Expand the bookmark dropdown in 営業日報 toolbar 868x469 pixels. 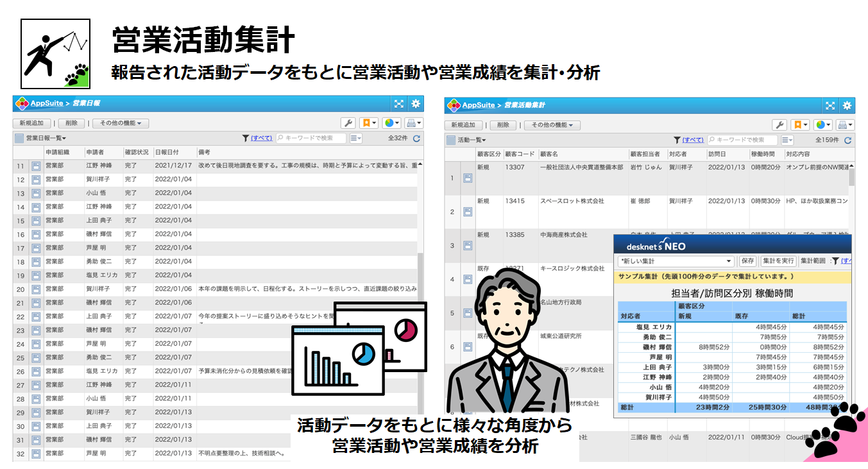tap(369, 124)
